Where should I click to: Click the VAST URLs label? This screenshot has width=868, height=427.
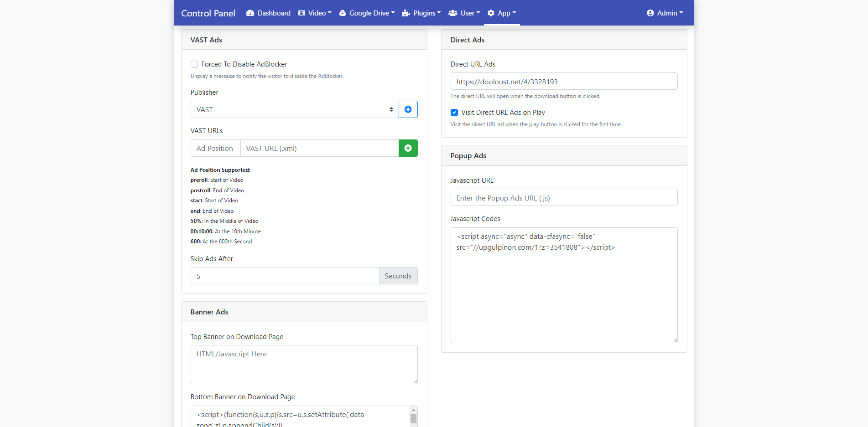pyautogui.click(x=207, y=131)
